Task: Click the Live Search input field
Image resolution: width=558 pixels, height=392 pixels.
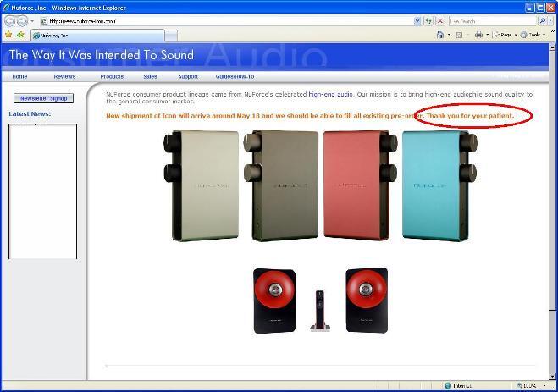Action: [491, 20]
